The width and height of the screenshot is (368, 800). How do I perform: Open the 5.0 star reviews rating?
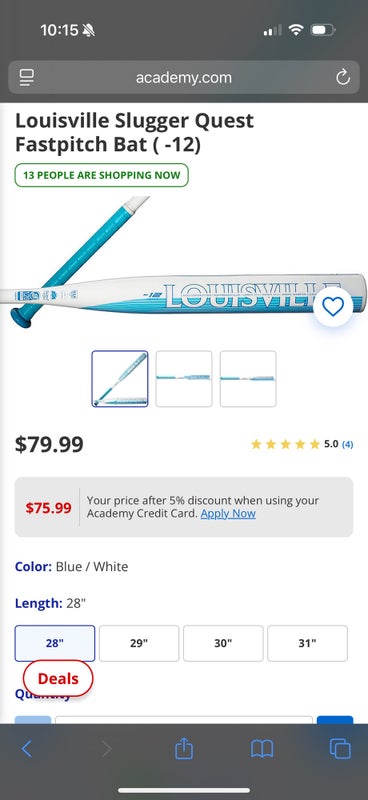click(302, 444)
